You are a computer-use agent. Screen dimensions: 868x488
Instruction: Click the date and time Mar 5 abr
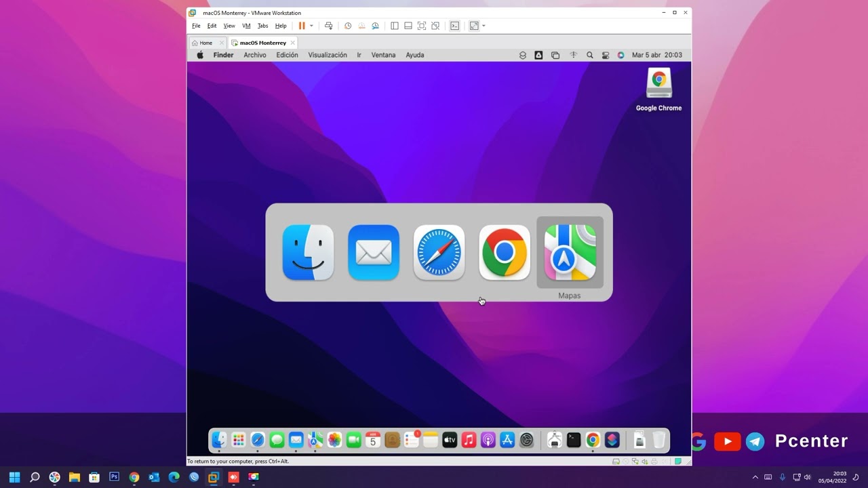(657, 55)
